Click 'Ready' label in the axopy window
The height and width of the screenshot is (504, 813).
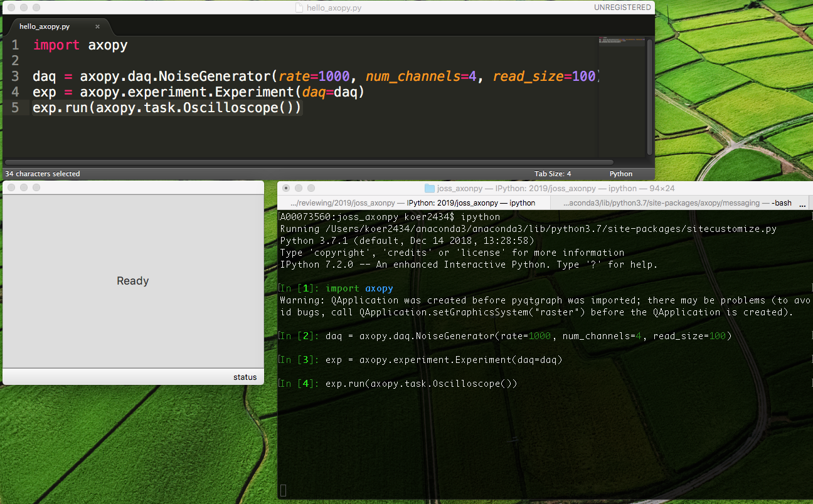point(133,281)
